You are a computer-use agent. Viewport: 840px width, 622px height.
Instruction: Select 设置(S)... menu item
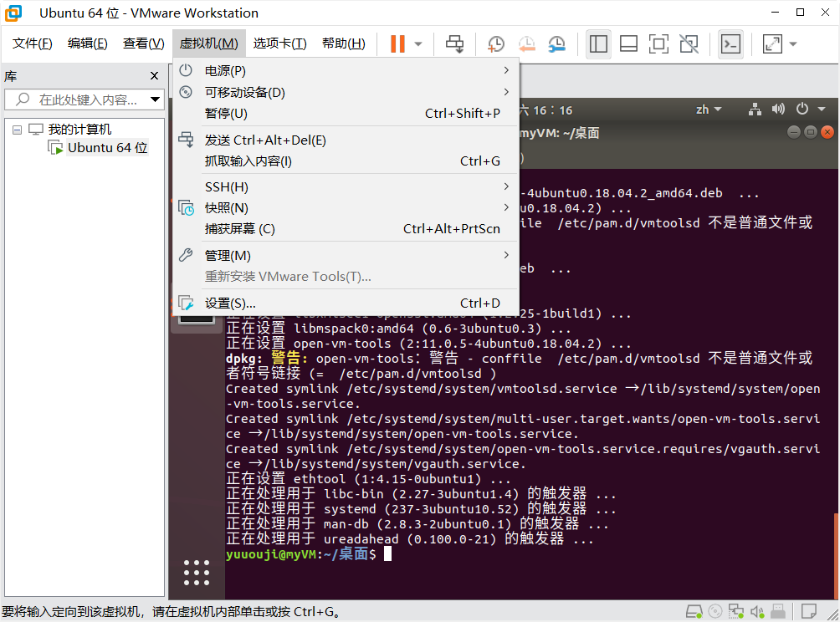point(346,303)
